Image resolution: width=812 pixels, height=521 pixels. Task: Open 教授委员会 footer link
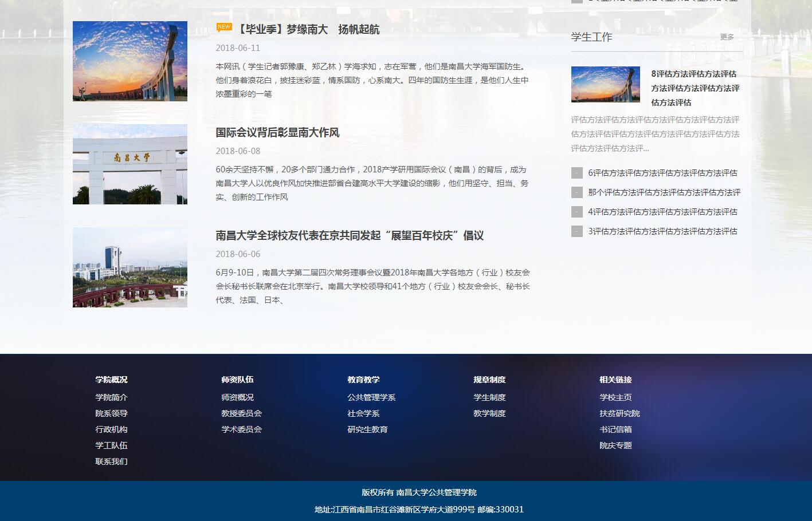click(241, 413)
